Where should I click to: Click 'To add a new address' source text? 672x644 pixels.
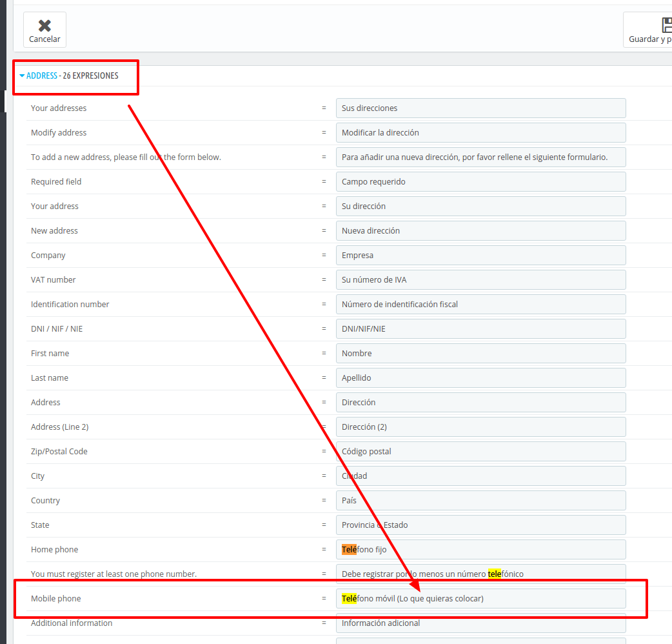click(x=126, y=157)
